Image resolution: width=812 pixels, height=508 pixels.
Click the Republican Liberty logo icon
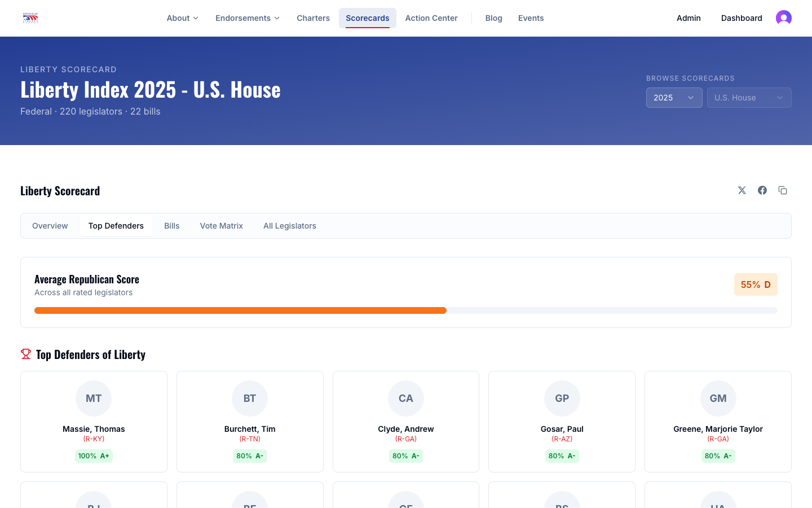pyautogui.click(x=30, y=18)
